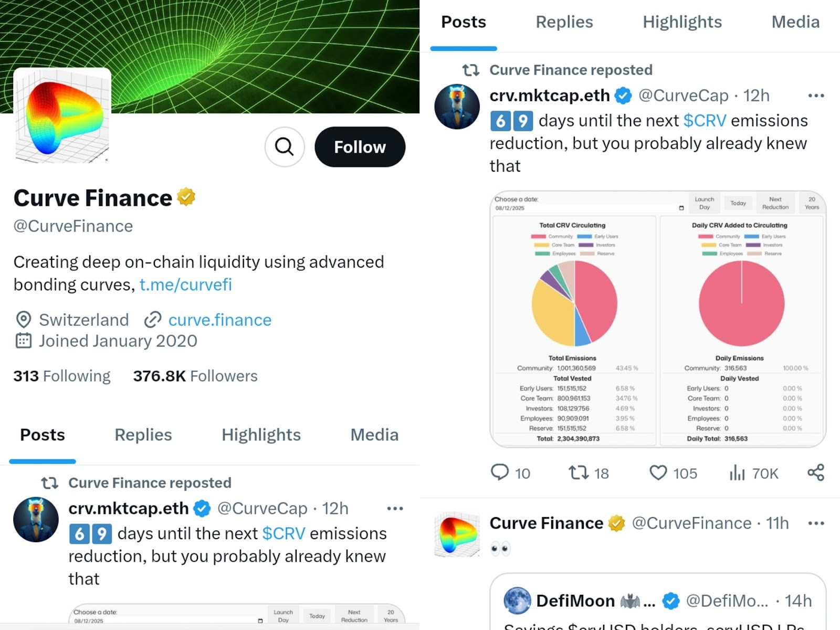
Task: Open more options on right crv.mktcap.eth post
Action: pos(816,96)
